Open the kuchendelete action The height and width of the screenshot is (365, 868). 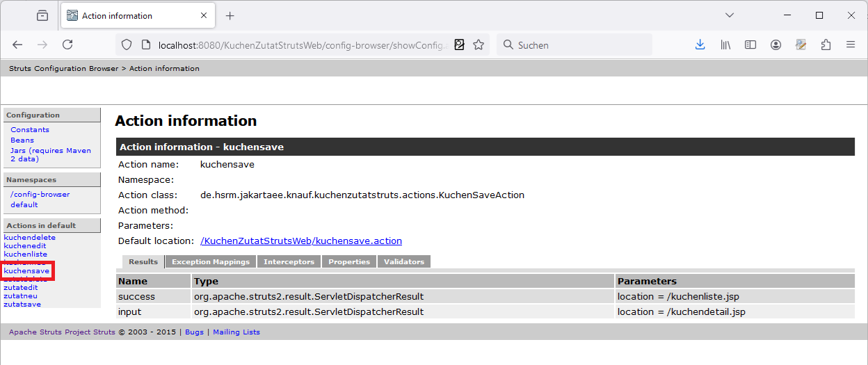pyautogui.click(x=30, y=238)
